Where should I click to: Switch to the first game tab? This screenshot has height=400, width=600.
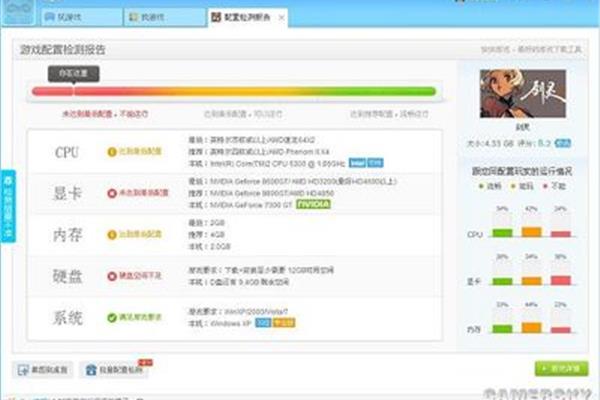(x=82, y=17)
